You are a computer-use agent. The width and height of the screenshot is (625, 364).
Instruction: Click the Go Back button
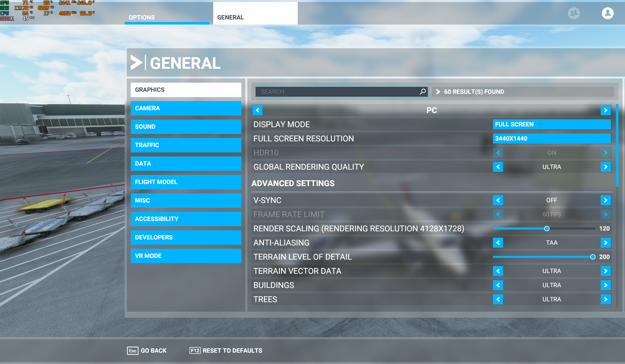(147, 351)
